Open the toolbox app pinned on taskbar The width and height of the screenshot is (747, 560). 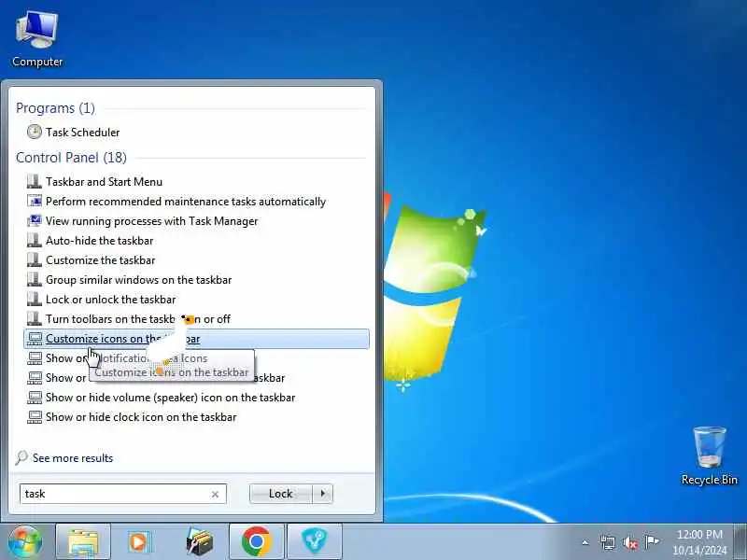(x=199, y=542)
